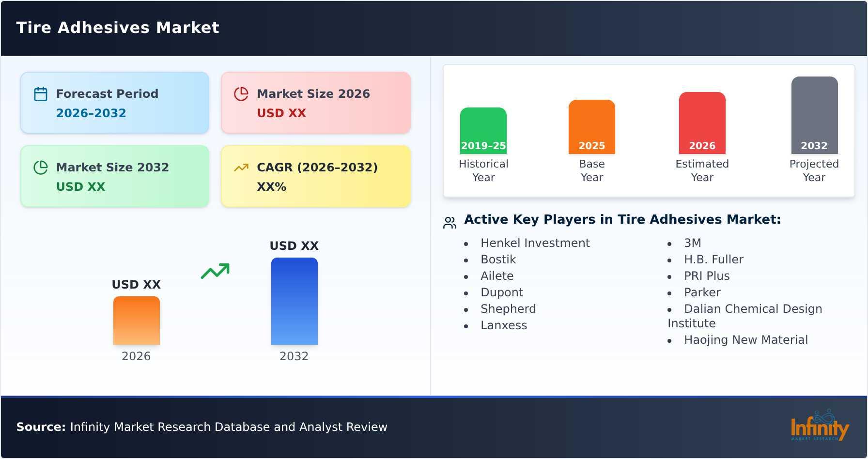Click the trending arrow icon beside CAGR
The width and height of the screenshot is (868, 459).
241,168
